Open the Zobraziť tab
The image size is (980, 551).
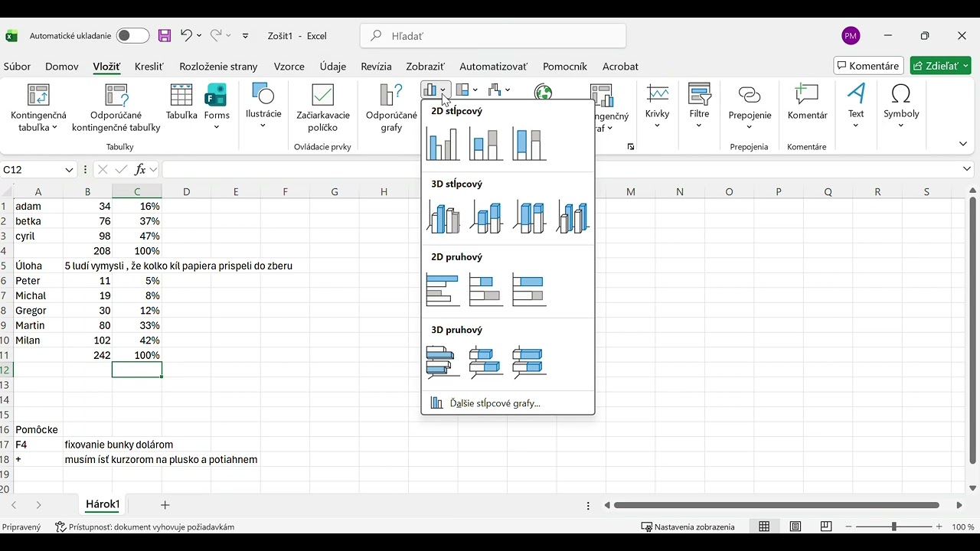click(x=426, y=67)
